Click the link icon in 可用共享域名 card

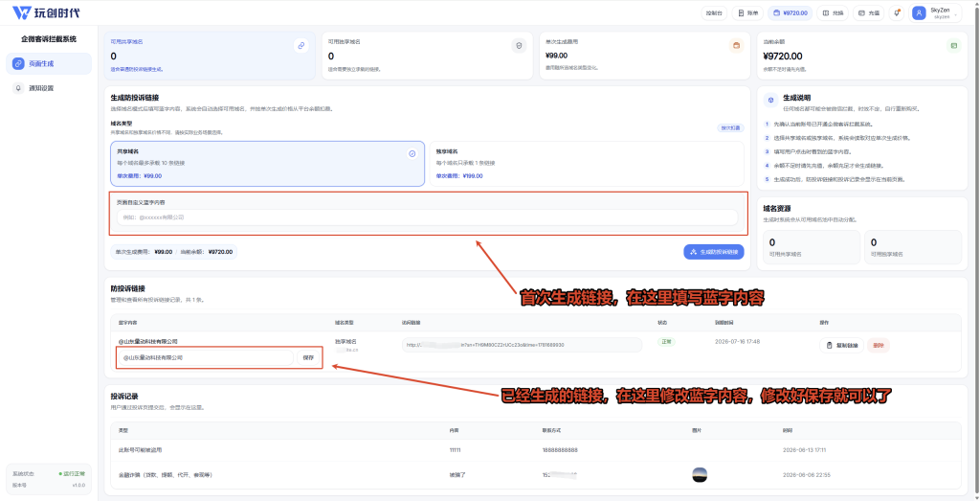(301, 46)
